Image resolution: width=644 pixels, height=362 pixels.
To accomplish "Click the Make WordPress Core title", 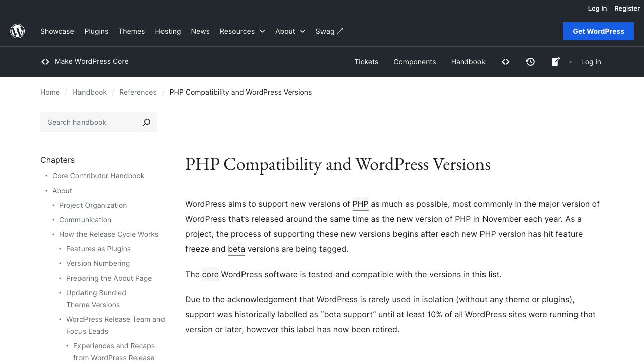I will click(x=92, y=61).
